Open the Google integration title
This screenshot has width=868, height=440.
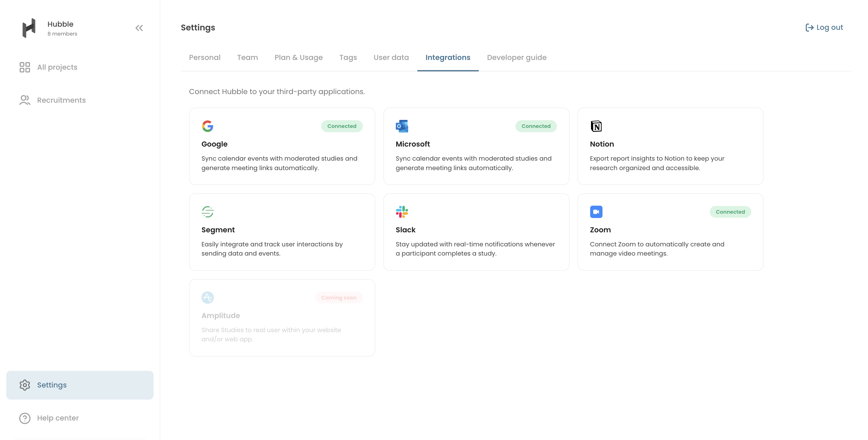214,144
